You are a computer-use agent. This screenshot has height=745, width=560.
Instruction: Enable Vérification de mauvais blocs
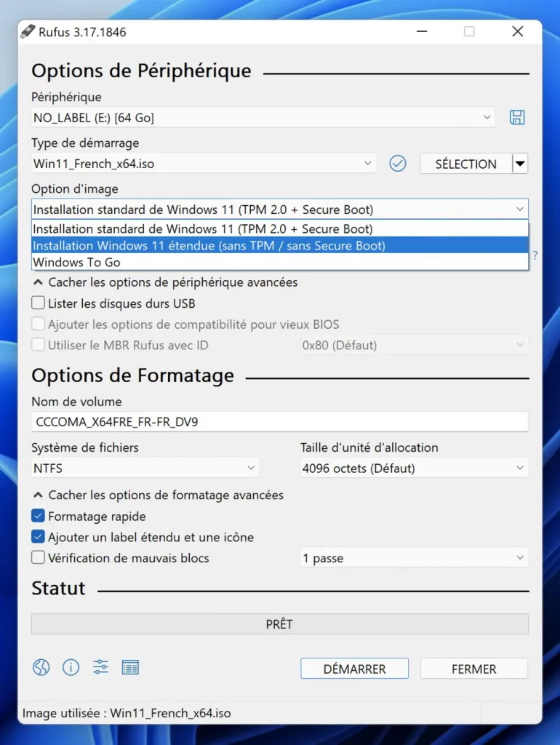(38, 559)
